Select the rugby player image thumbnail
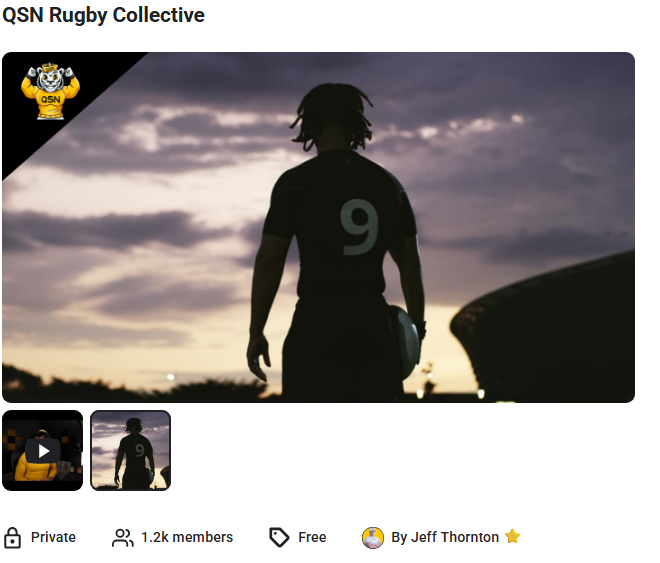660x563 pixels. click(x=130, y=451)
